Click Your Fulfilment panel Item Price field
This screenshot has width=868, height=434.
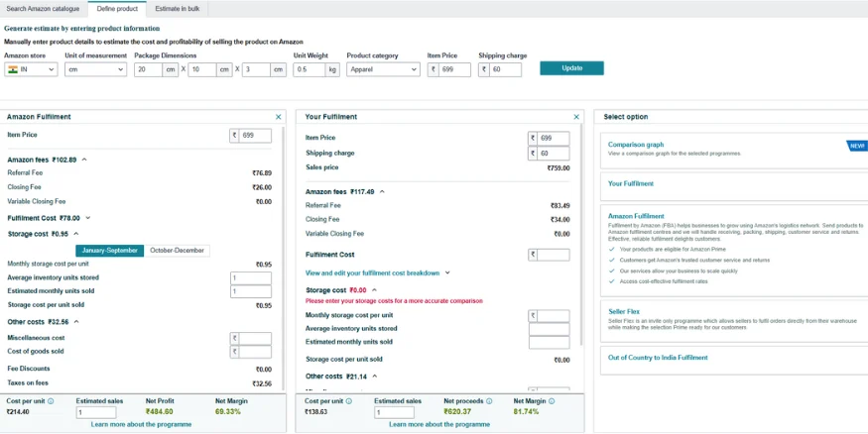(x=553, y=138)
